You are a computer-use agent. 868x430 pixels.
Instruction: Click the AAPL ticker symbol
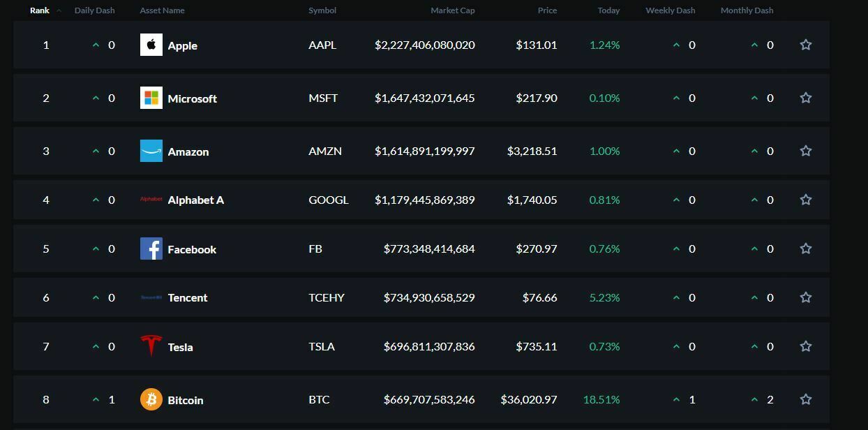322,45
